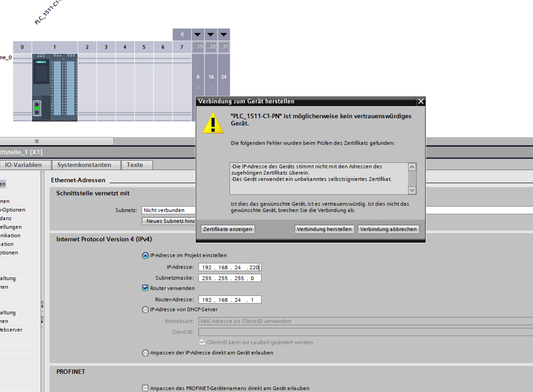533x392 pixels.
Task: Click the Router-Adresse input field
Action: click(x=230, y=300)
